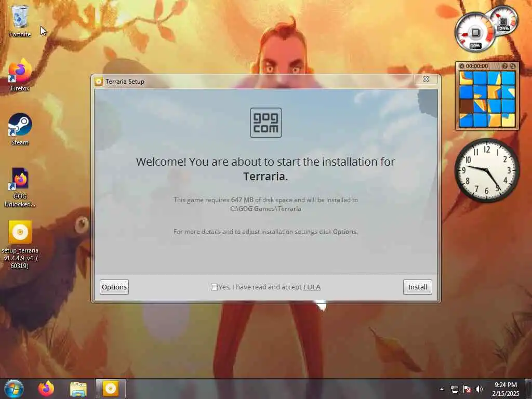Select the GOG Unlocked desktop shortcut
Viewport: 532px width, 399px height.
(20, 187)
